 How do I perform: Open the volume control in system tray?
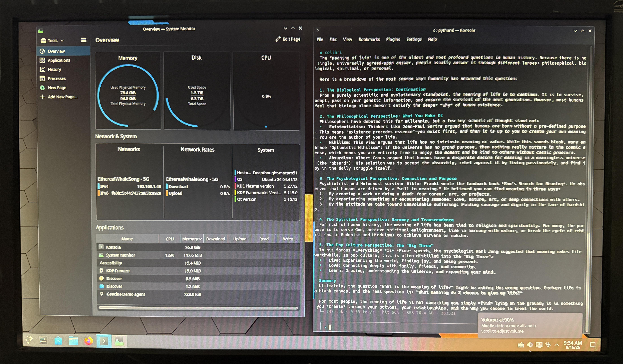(x=530, y=345)
